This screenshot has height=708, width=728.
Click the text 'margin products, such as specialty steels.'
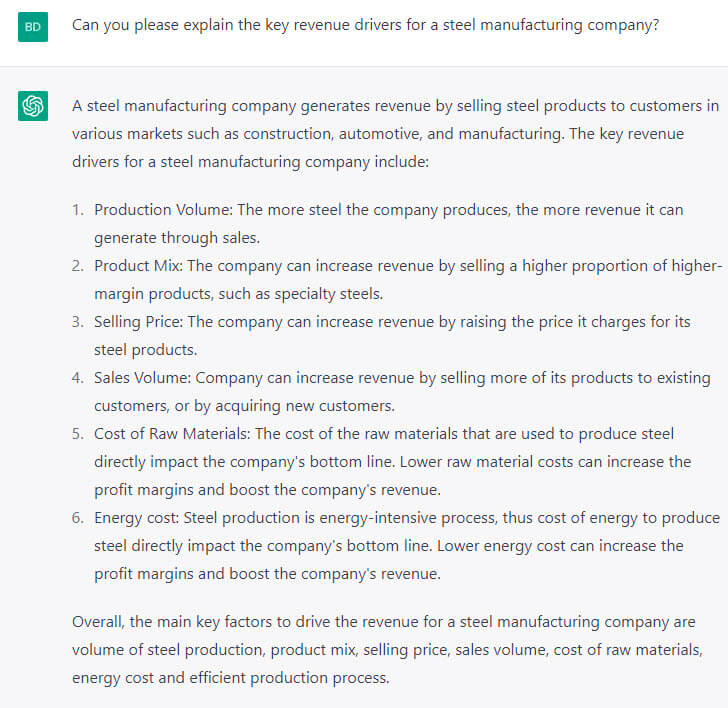pyautogui.click(x=239, y=294)
